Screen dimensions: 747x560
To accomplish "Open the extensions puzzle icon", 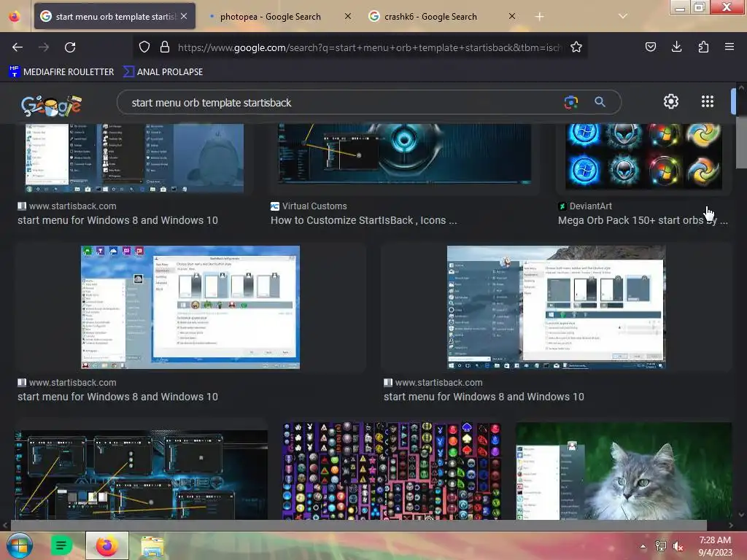I will tap(703, 47).
